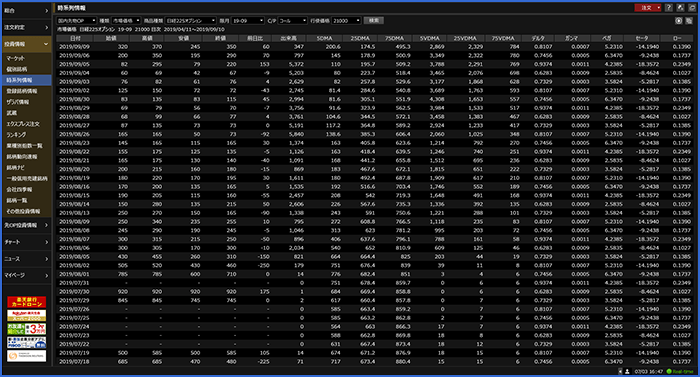This screenshot has width=700, height=377.
Task: Select the 2019/07/18 date row
Action: pyautogui.click(x=375, y=361)
